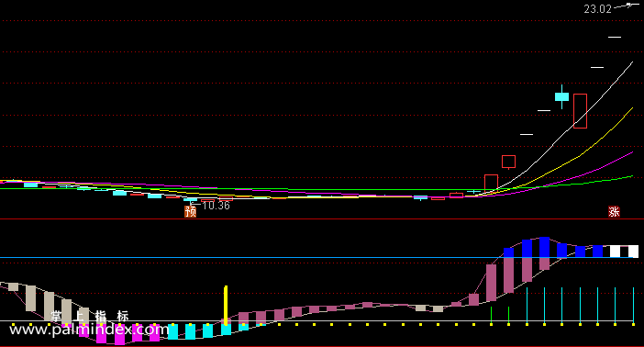Viewport: 644px width, 347px height.
Task: Click the 10.36 low price label
Action: point(216,206)
